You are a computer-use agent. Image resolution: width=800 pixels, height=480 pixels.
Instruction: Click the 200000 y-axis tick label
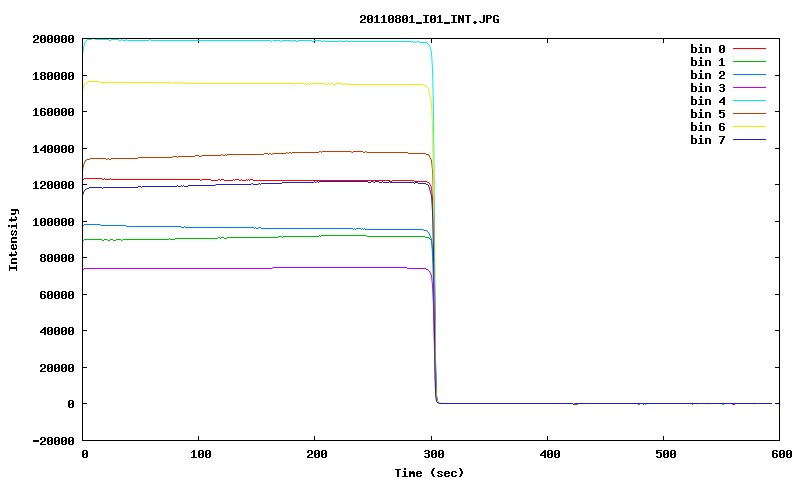pyautogui.click(x=53, y=39)
